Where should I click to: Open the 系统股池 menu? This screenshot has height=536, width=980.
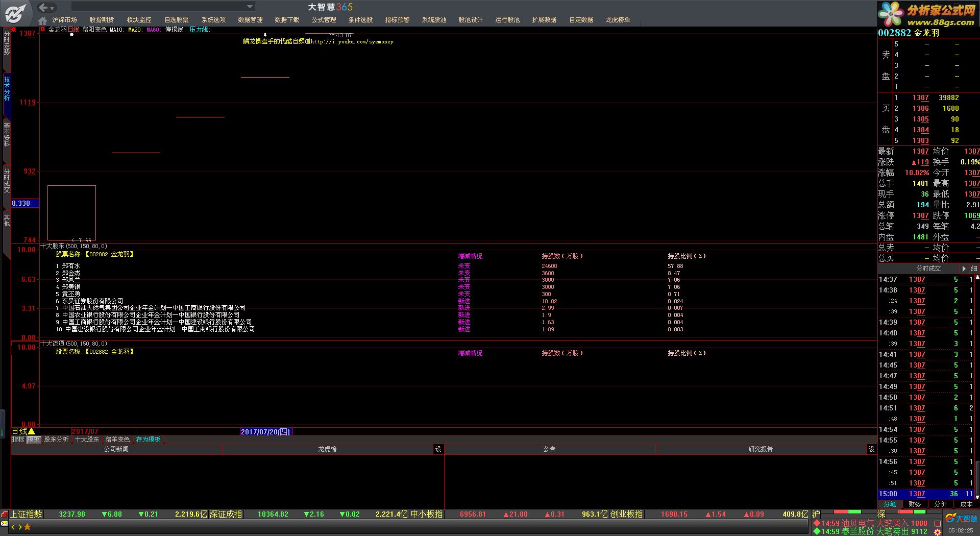pyautogui.click(x=434, y=20)
